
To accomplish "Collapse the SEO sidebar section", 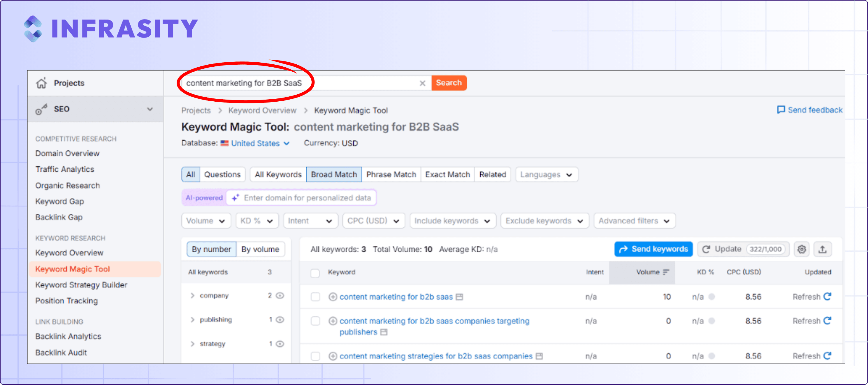I will point(150,109).
